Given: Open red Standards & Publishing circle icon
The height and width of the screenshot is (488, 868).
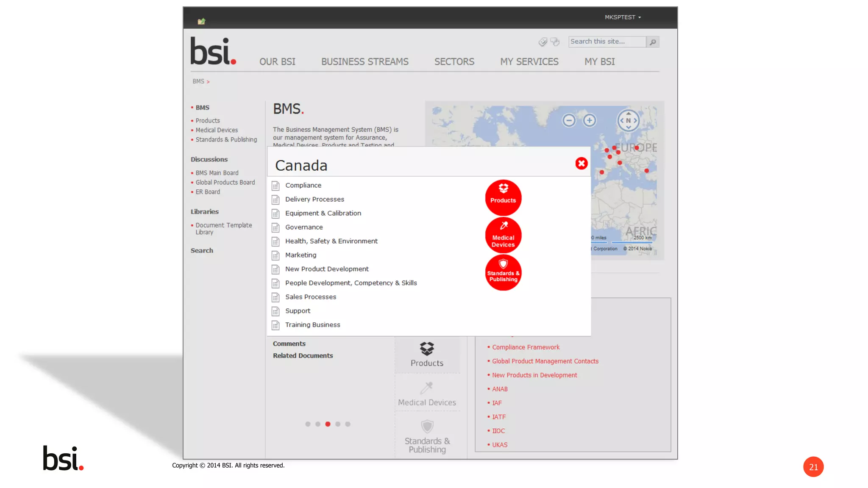Looking at the screenshot, I should (x=503, y=272).
